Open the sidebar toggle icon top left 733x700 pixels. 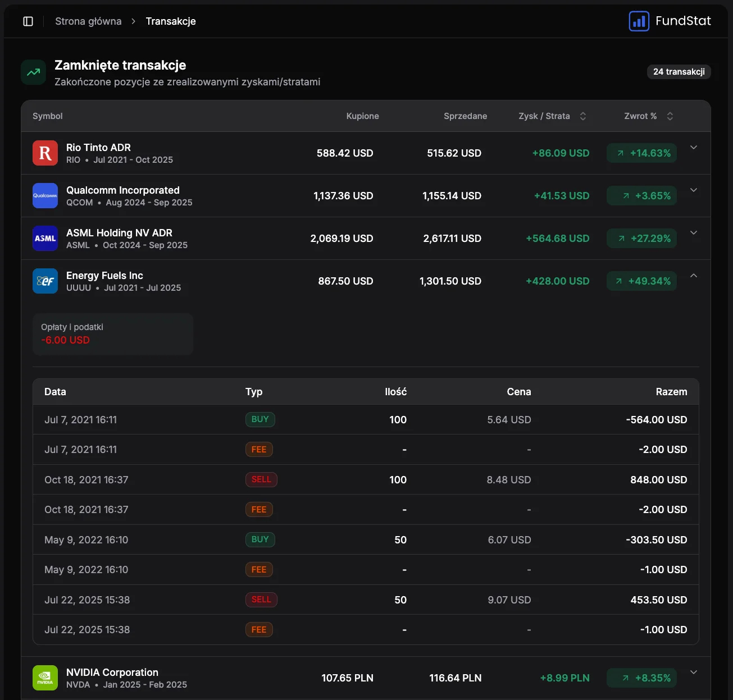pos(28,21)
